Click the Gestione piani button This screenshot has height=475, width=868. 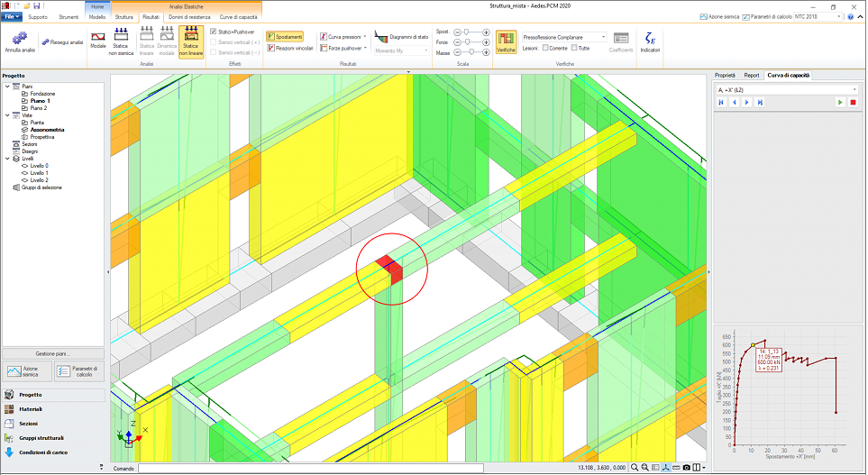(52, 353)
